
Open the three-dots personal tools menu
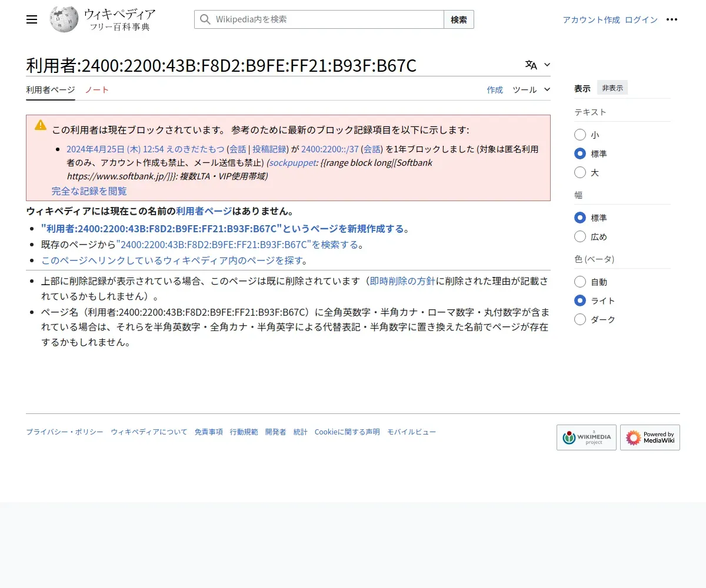[672, 19]
